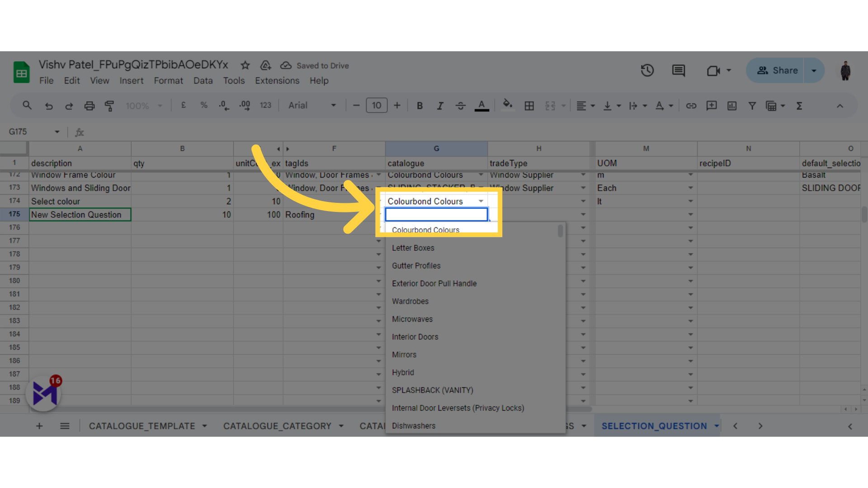Viewport: 868px width, 488px height.
Task: Click the catalogue search input field
Action: point(436,214)
